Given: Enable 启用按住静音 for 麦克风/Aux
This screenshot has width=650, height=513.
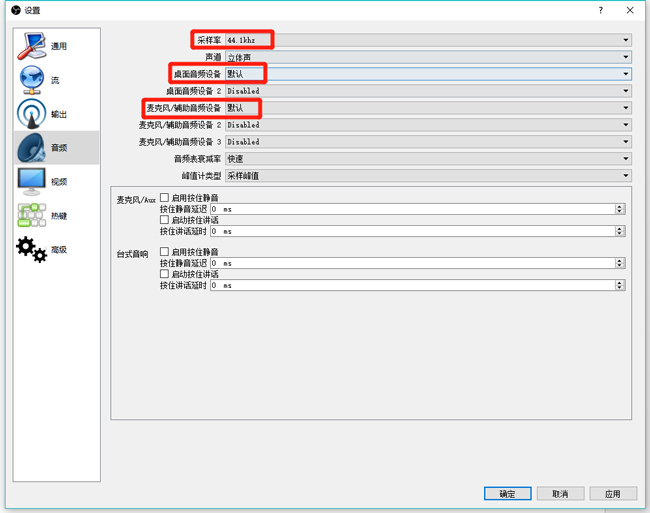Looking at the screenshot, I should point(164,198).
